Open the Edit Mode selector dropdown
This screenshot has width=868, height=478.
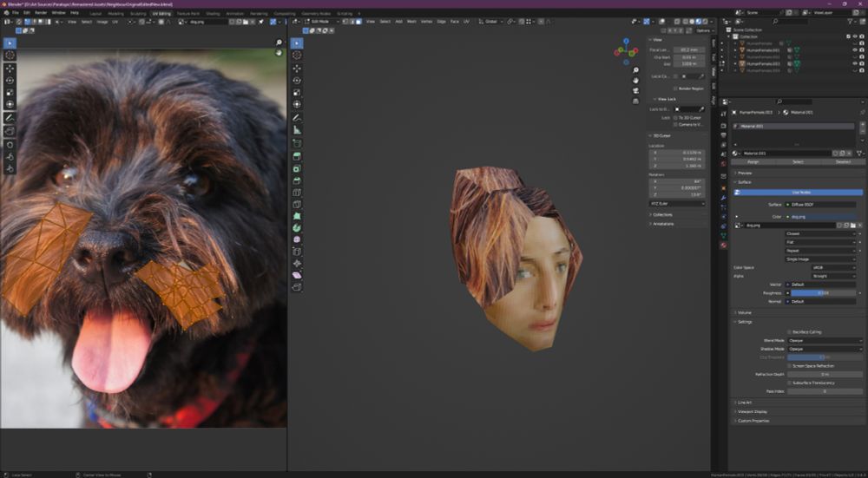[322, 22]
